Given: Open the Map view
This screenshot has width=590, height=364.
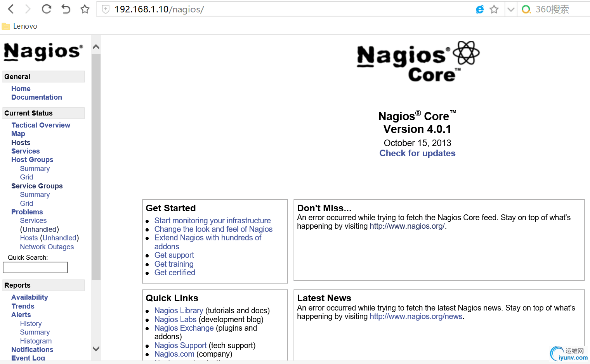Looking at the screenshot, I should click(18, 134).
